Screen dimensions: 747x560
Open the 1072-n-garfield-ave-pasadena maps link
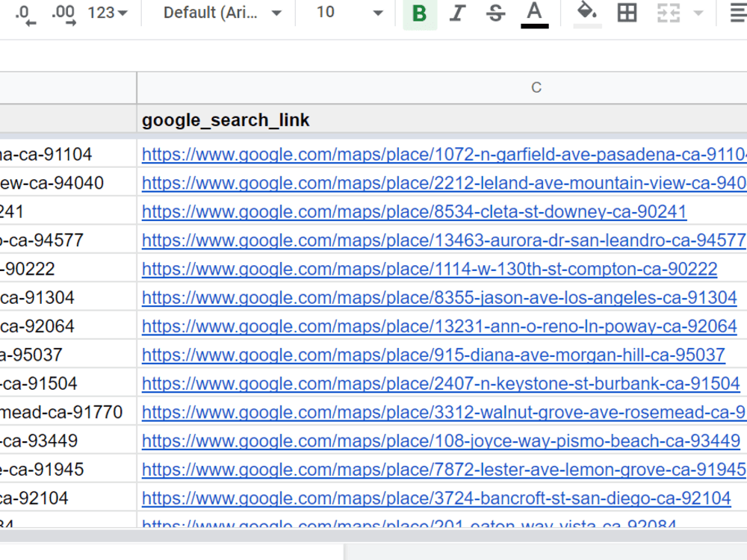444,155
